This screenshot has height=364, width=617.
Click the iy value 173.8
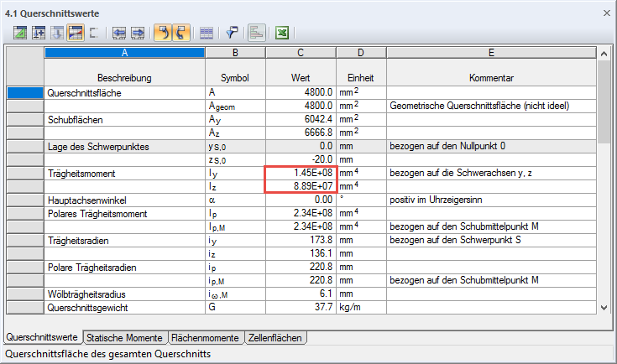[301, 240]
